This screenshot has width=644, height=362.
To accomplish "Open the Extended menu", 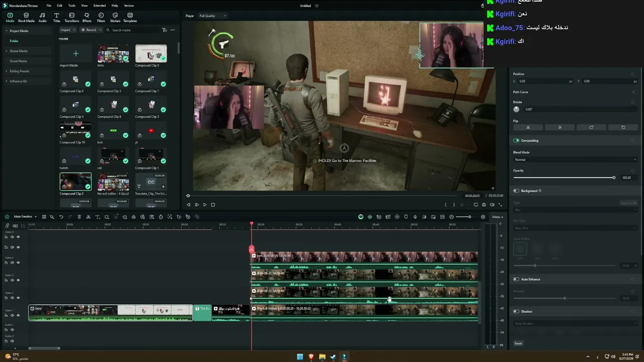I will (x=100, y=6).
